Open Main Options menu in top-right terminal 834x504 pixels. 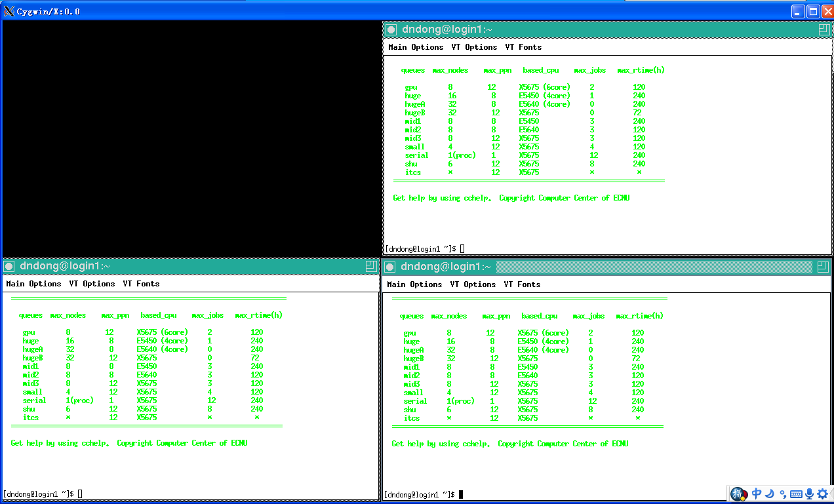pos(416,47)
